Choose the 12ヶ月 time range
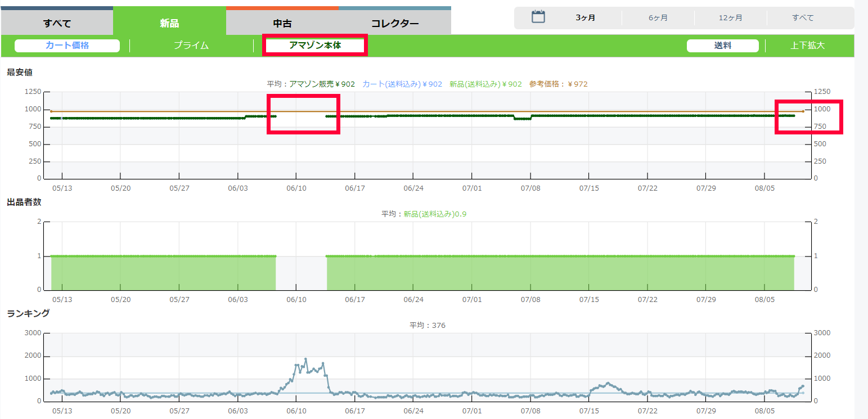The height and width of the screenshot is (419, 868). coord(730,18)
